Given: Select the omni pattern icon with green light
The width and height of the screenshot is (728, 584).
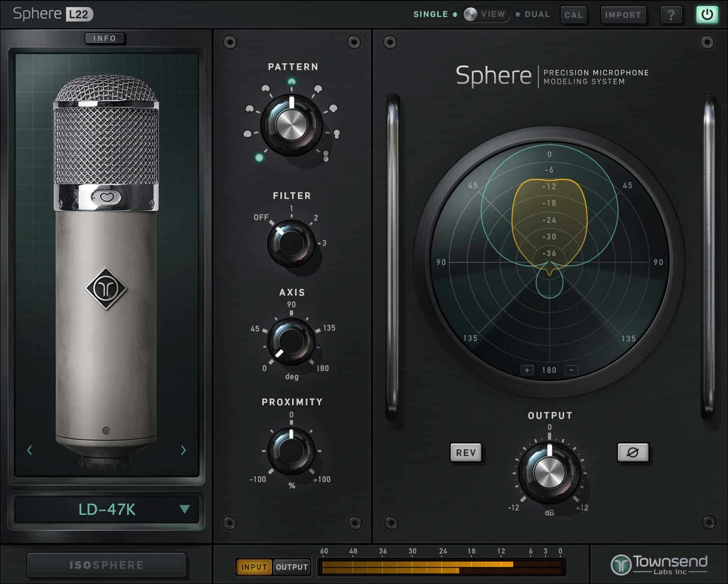Looking at the screenshot, I should point(259,158).
